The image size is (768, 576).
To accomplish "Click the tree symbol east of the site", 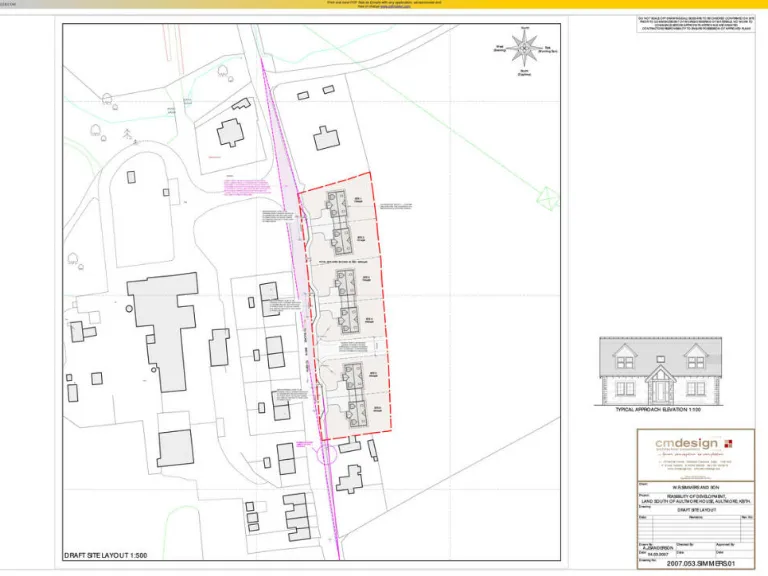I will pos(546,195).
